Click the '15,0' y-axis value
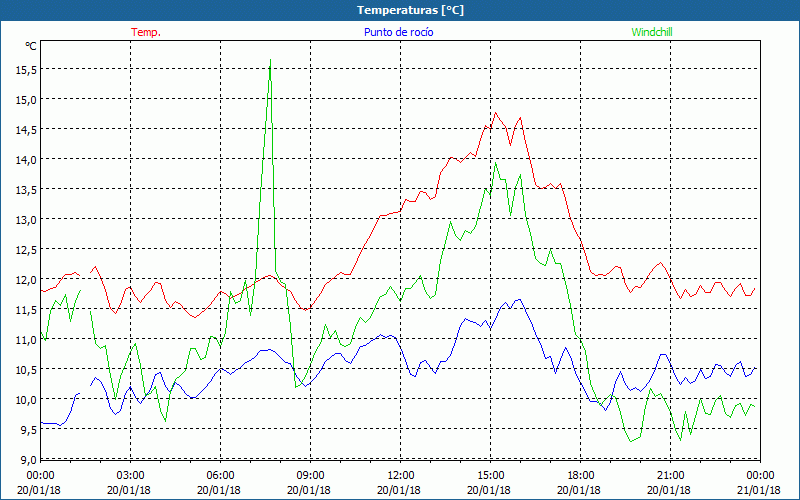This screenshot has height=500, width=800. [26, 101]
